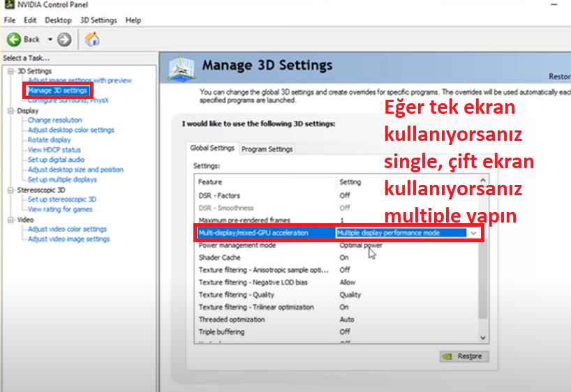Click the green Back arrow icon
The height and width of the screenshot is (392, 571).
click(14, 39)
